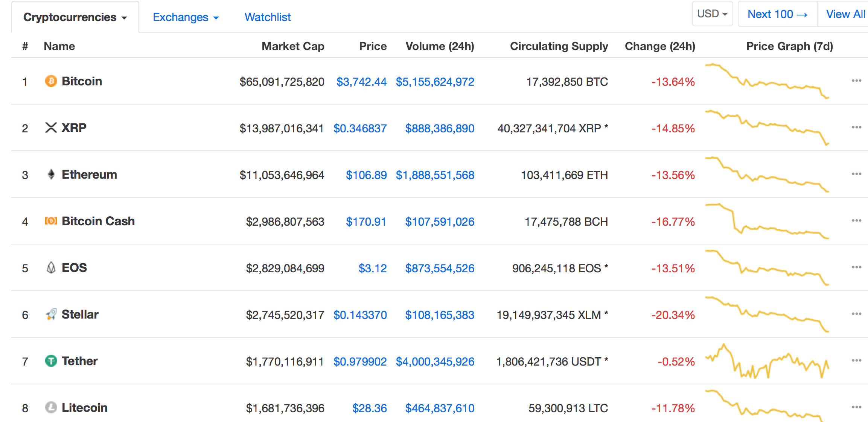Go to Next 100 cryptocurrencies
868x422 pixels.
[778, 14]
